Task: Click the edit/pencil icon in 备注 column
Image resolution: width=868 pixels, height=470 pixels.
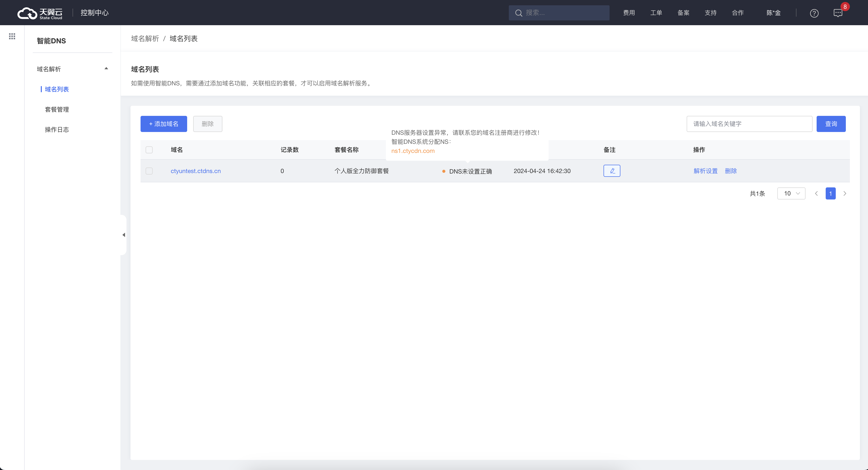Action: coord(612,170)
